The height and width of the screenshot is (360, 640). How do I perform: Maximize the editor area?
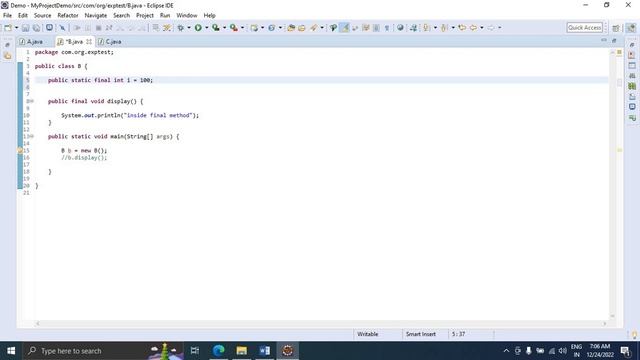coord(614,40)
